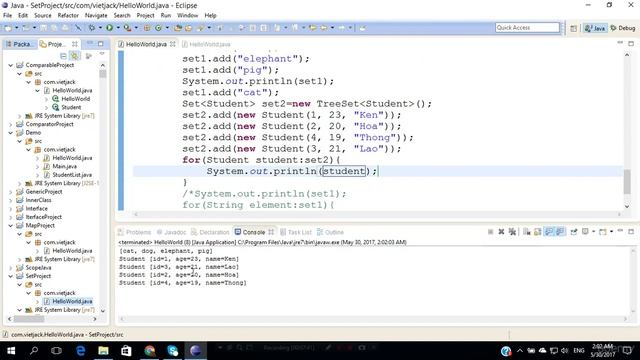Open the Source menu
The height and width of the screenshot is (360, 640).
(42, 16)
